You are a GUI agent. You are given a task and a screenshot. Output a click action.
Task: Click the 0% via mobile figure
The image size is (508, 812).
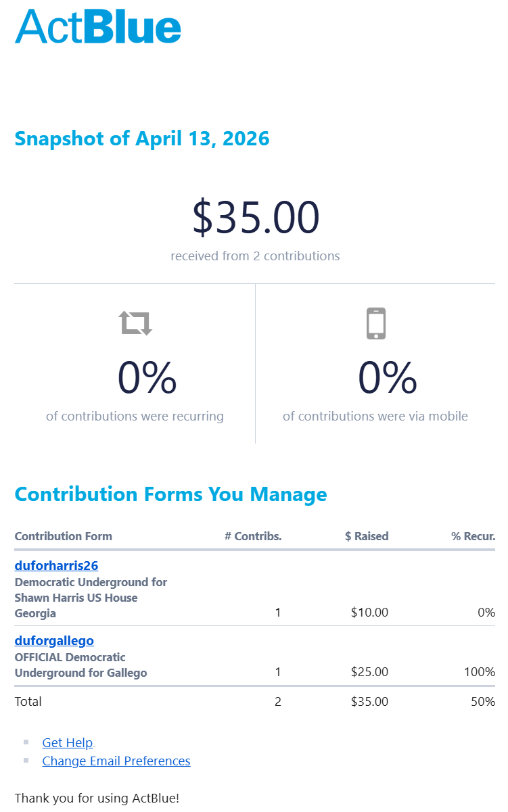pyautogui.click(x=387, y=377)
